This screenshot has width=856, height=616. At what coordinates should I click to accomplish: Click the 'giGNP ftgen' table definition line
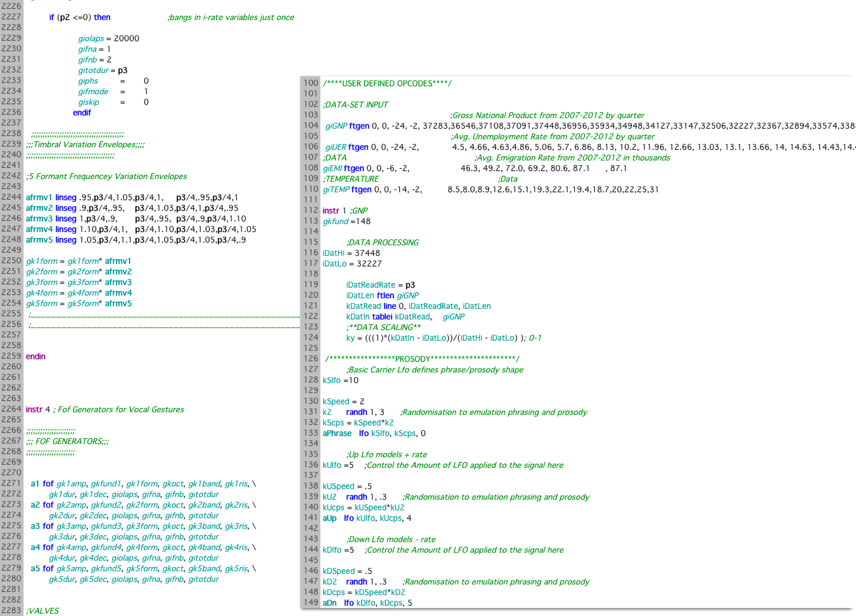[x=347, y=126]
